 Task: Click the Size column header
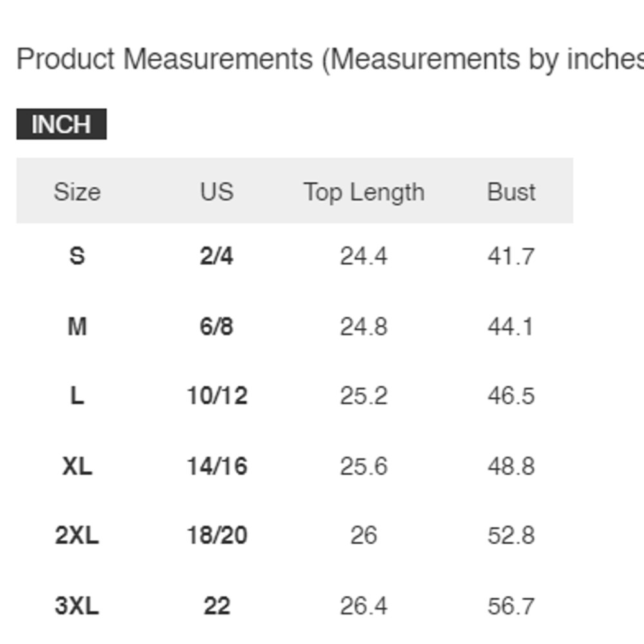coord(77,191)
